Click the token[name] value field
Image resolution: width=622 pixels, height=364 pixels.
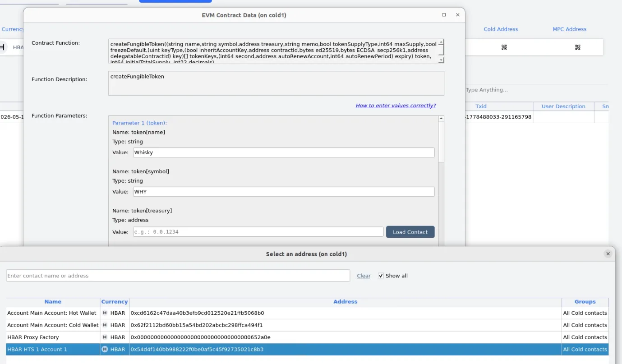click(x=284, y=152)
